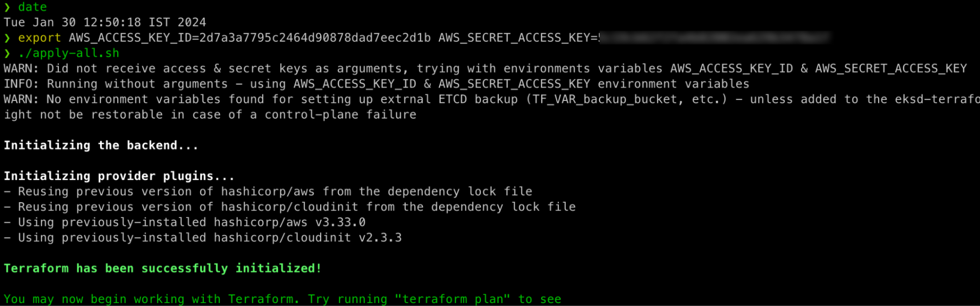
Task: Click the hashicorp/cloudinit v2.3.3 line
Action: 203,237
